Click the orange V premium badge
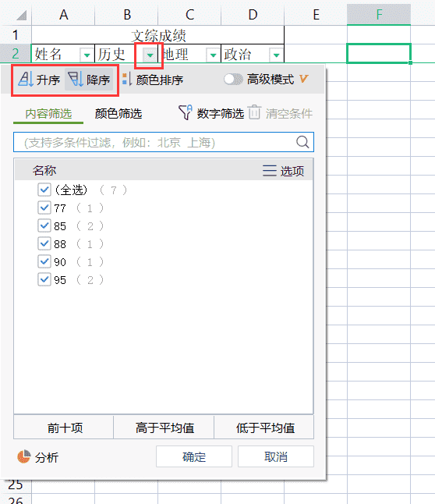This screenshot has width=435, height=504. [303, 79]
